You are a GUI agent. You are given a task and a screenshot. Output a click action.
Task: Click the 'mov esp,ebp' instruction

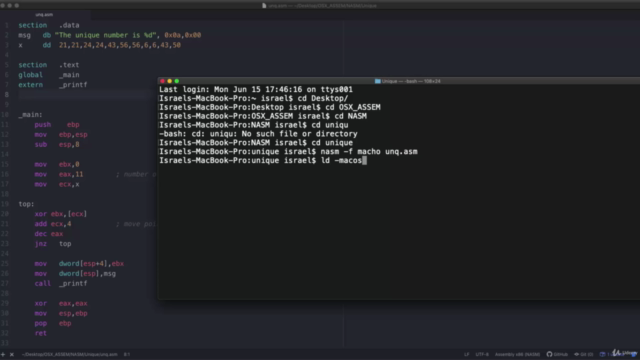[x=61, y=313]
